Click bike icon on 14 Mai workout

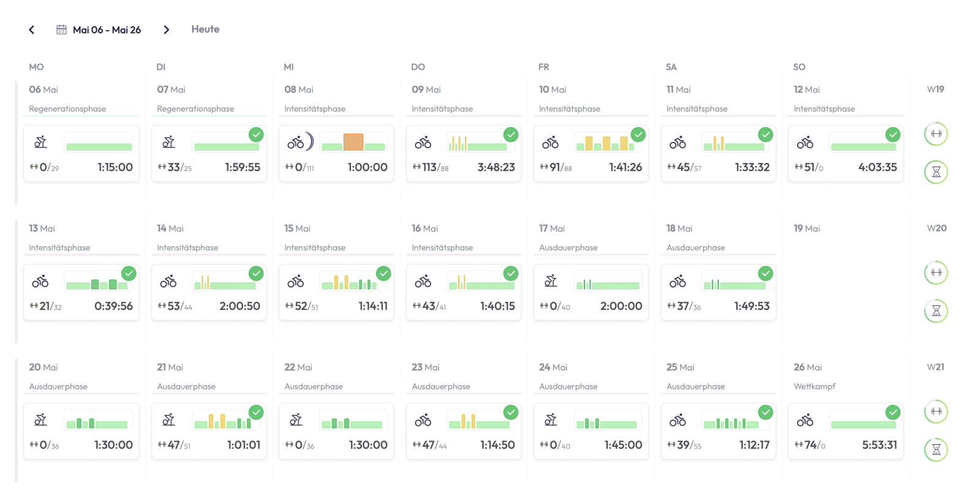click(168, 282)
